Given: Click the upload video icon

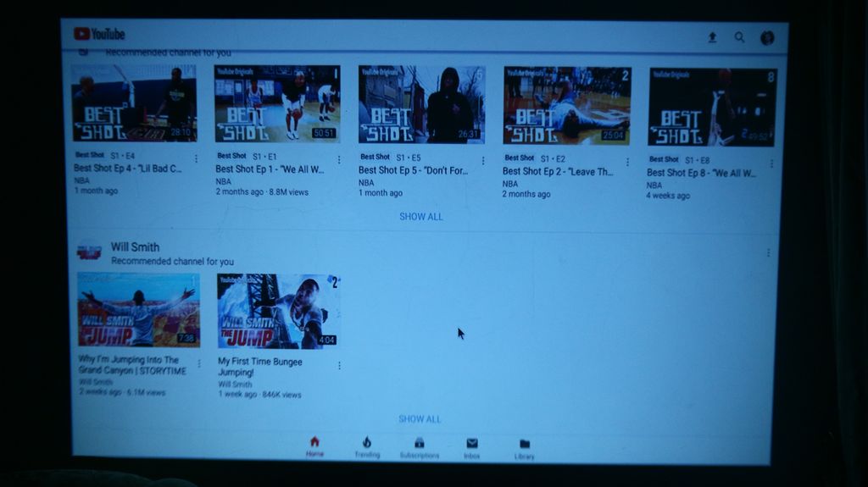Looking at the screenshot, I should point(712,37).
